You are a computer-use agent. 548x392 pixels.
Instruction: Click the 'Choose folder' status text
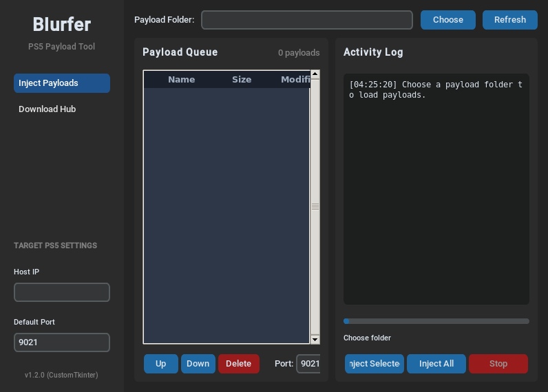point(368,338)
